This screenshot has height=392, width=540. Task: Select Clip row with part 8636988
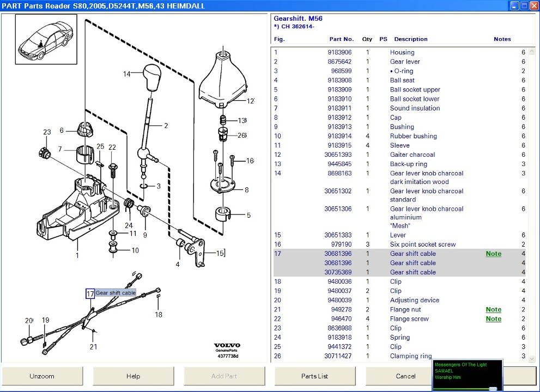[x=399, y=328]
